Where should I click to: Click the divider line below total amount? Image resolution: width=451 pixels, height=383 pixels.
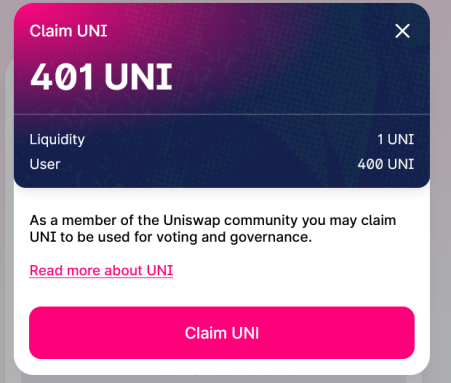tap(222, 114)
